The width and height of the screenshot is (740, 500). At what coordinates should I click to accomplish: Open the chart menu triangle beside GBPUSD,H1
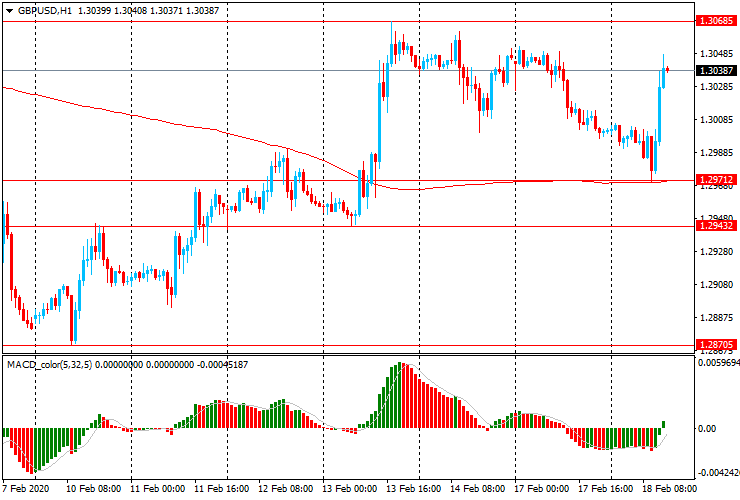9,11
